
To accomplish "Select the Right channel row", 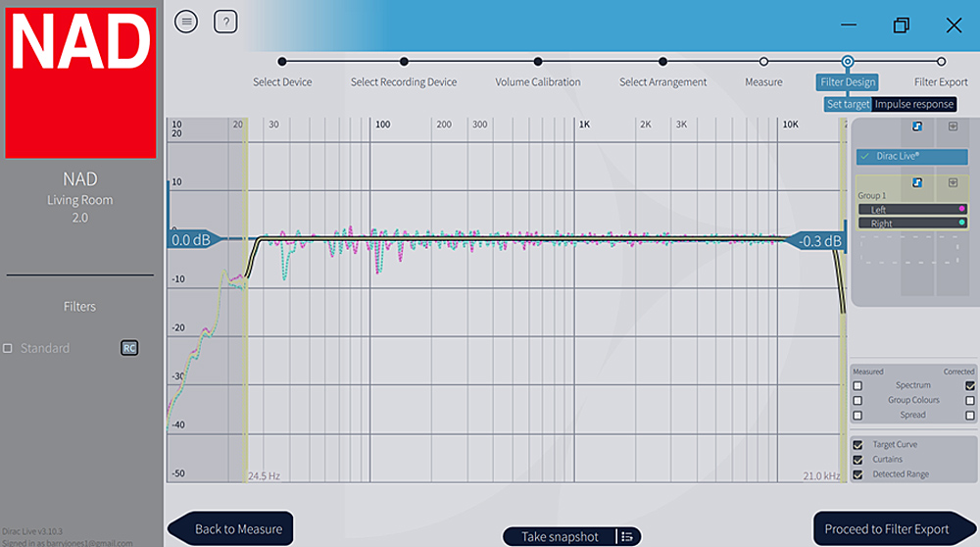I will [x=912, y=223].
